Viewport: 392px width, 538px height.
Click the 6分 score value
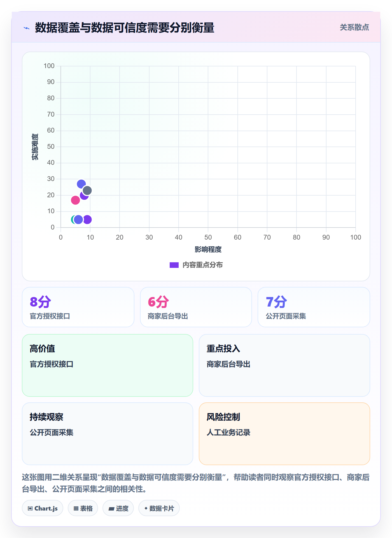coord(158,302)
